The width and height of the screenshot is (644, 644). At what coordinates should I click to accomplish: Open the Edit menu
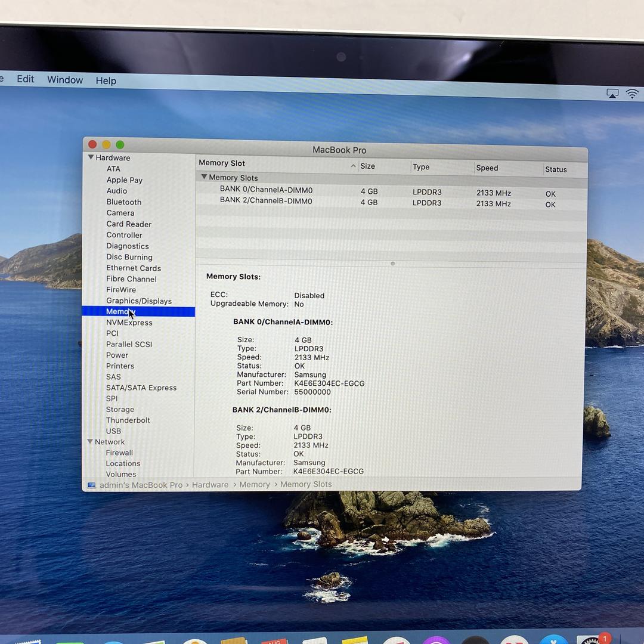26,79
